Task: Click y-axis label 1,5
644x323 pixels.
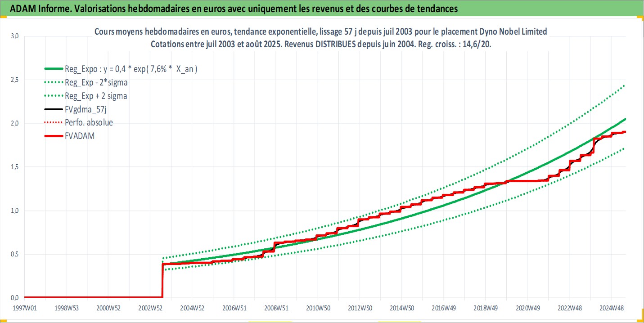Action: point(14,167)
